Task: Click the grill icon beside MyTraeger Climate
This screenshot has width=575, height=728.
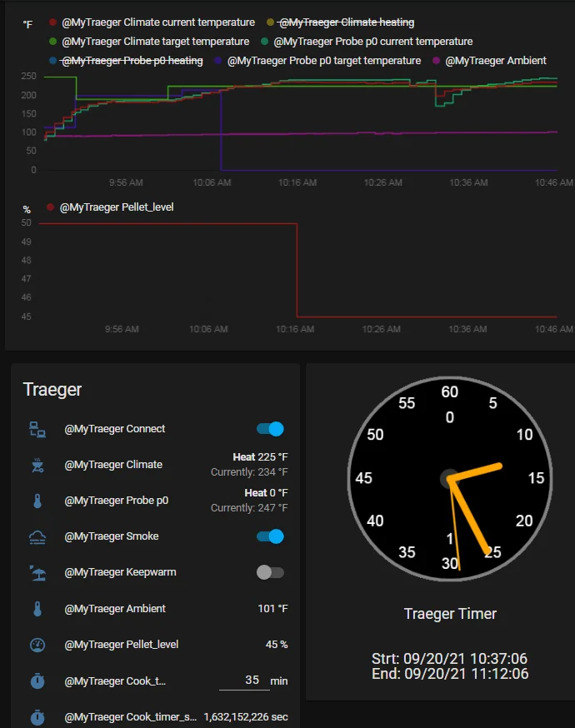Action: (37, 465)
